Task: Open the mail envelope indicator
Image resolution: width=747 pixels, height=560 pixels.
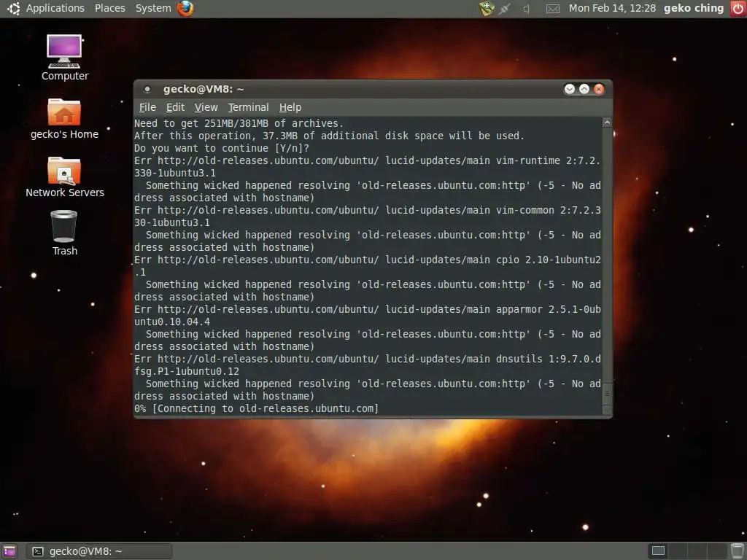Action: [553, 9]
